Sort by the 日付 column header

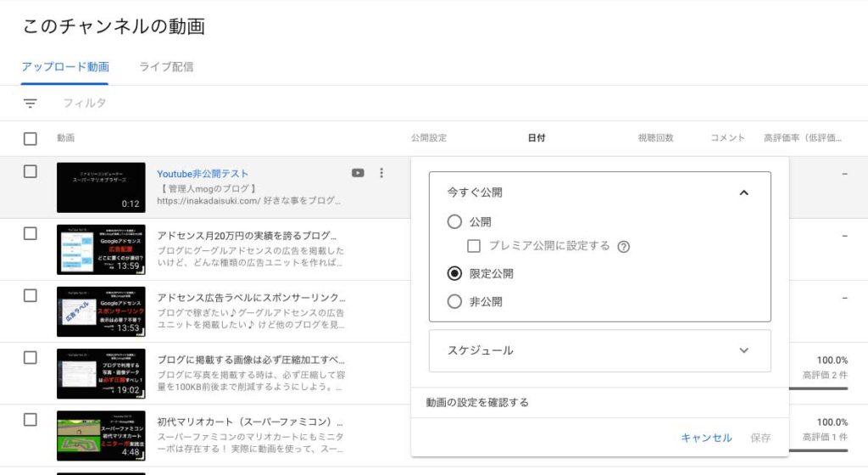[536, 138]
